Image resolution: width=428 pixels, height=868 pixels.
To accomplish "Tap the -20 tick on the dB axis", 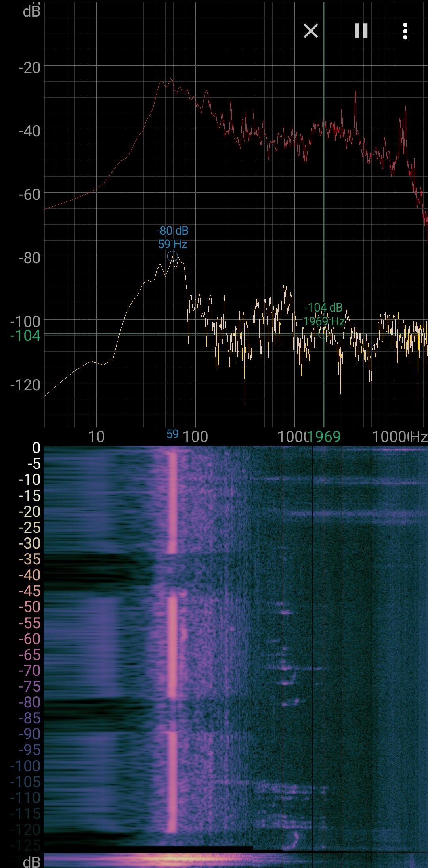I will tap(30, 68).
